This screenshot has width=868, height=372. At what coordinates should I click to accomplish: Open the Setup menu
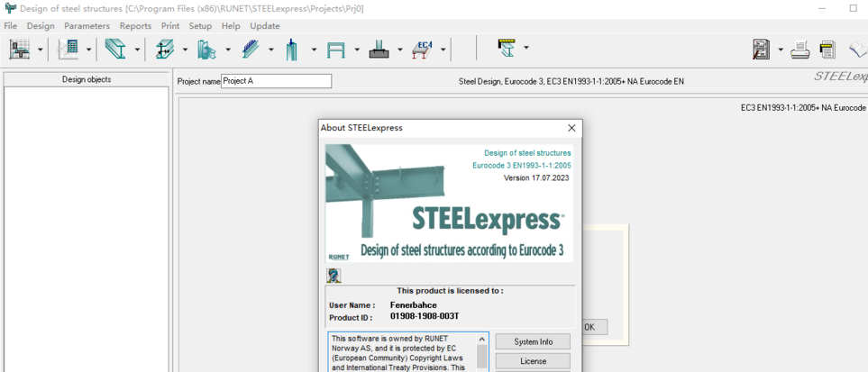(200, 26)
